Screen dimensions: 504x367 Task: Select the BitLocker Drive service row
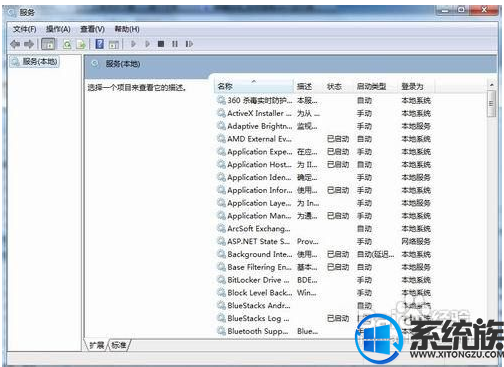(x=323, y=280)
